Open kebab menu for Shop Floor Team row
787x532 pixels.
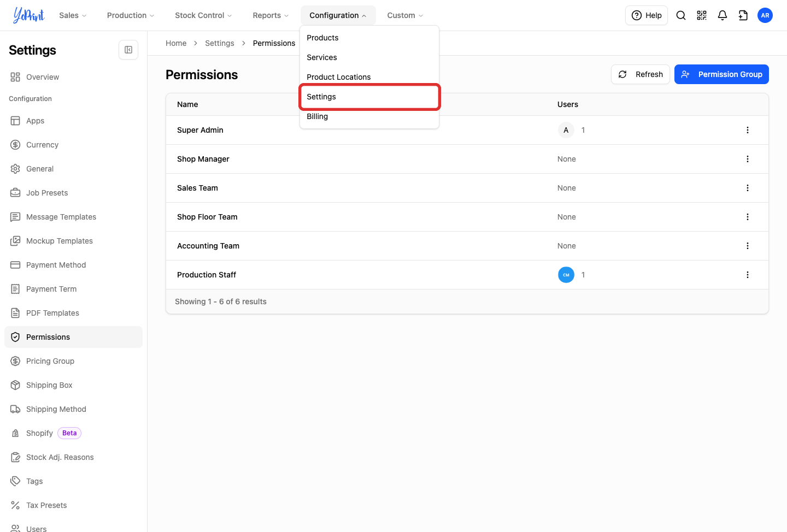pyautogui.click(x=748, y=217)
